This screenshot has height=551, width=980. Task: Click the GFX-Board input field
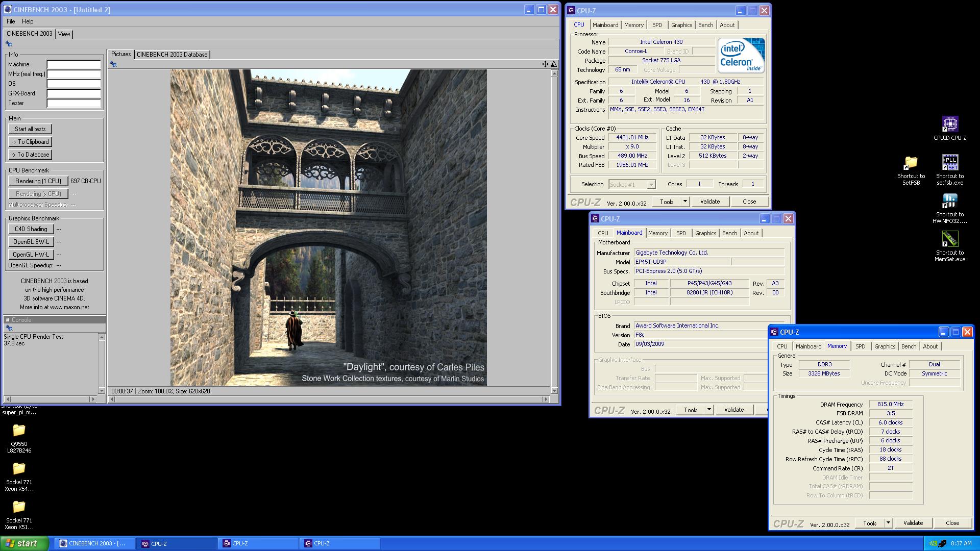point(74,93)
